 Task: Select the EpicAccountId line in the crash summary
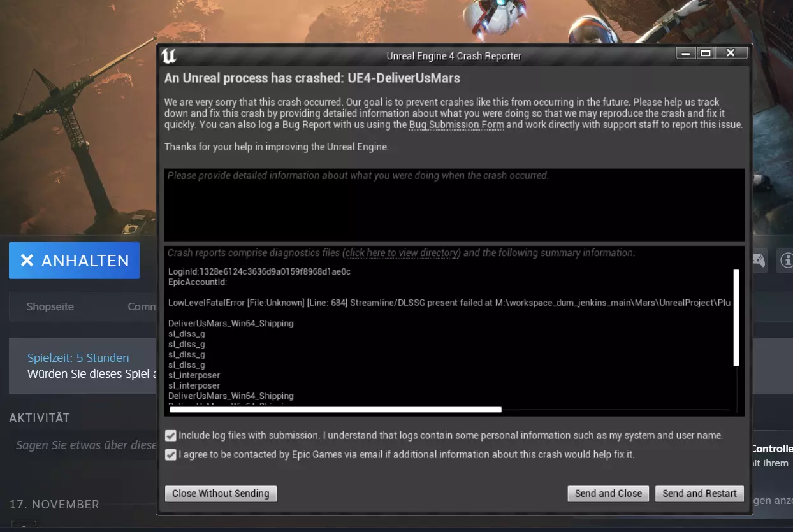(x=198, y=282)
